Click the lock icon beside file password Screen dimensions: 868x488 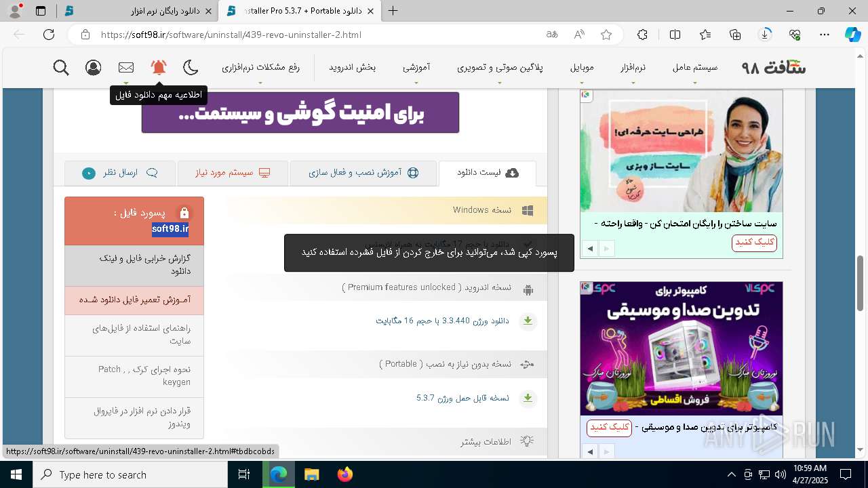click(x=184, y=213)
